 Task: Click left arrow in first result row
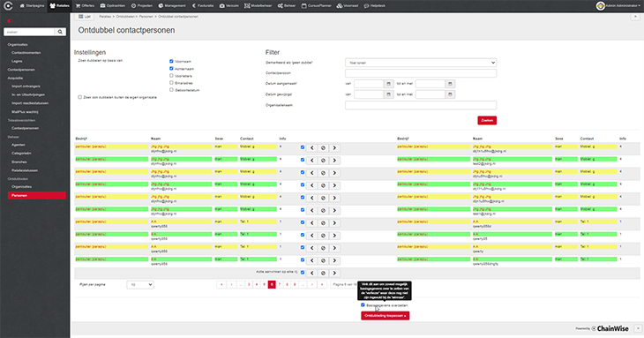click(x=312, y=148)
